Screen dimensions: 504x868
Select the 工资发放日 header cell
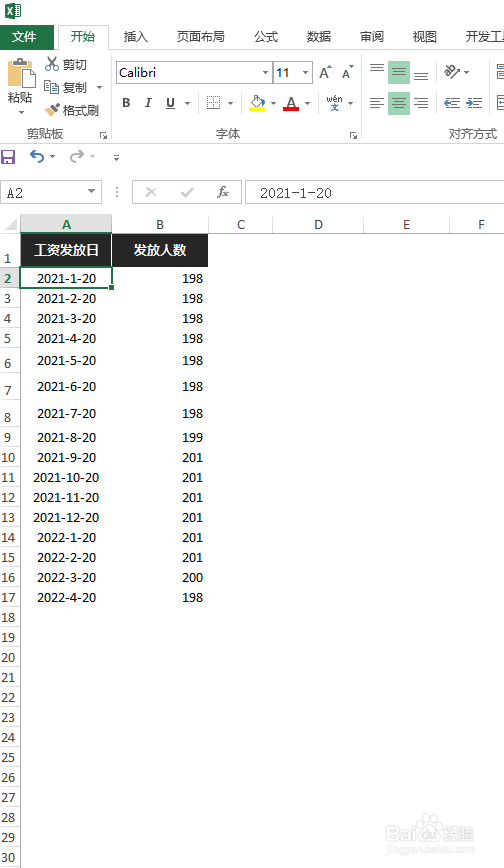66,250
